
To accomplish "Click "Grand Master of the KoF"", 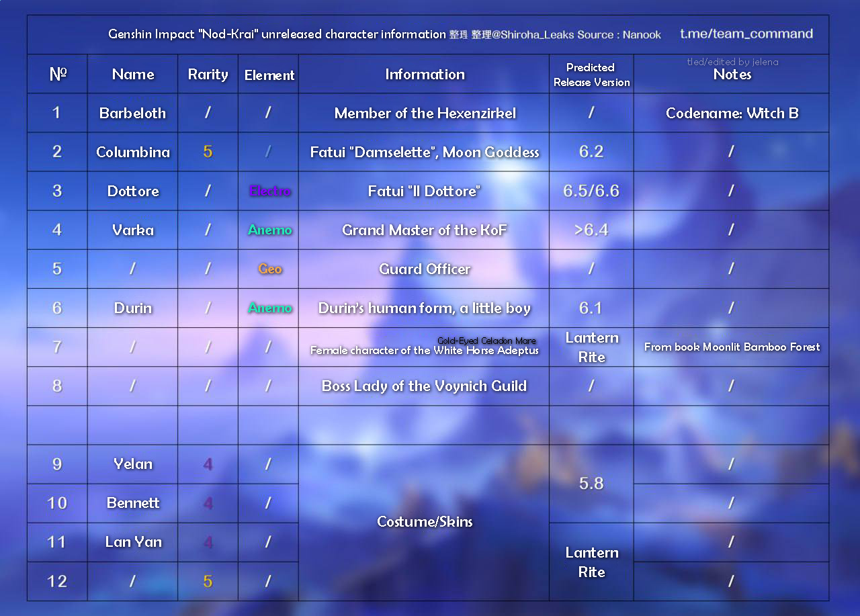I will click(x=425, y=230).
